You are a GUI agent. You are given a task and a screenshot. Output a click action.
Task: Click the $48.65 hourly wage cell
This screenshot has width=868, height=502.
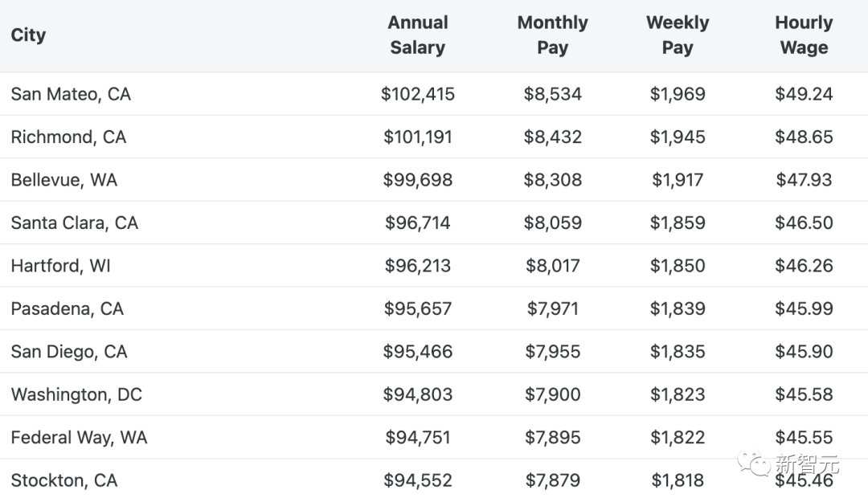[804, 137]
